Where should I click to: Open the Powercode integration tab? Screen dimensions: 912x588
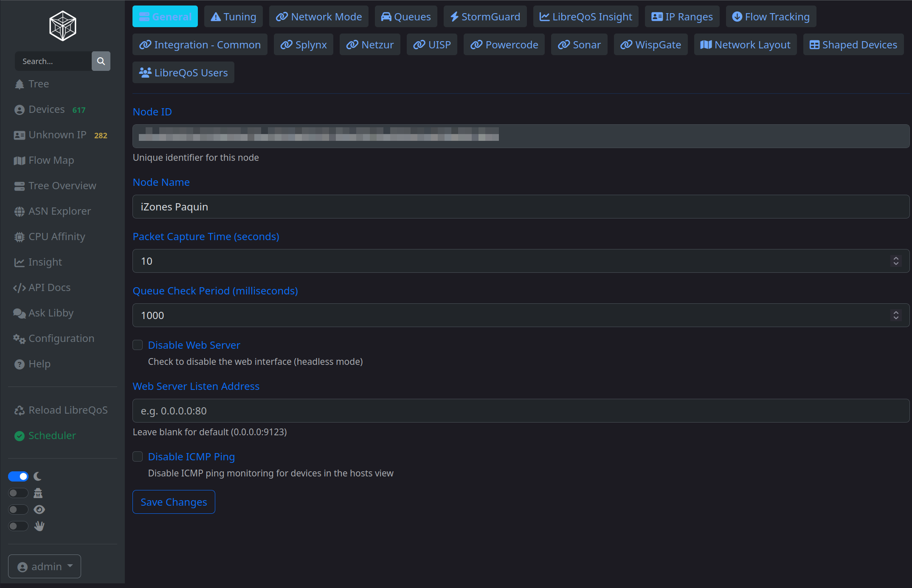(504, 45)
